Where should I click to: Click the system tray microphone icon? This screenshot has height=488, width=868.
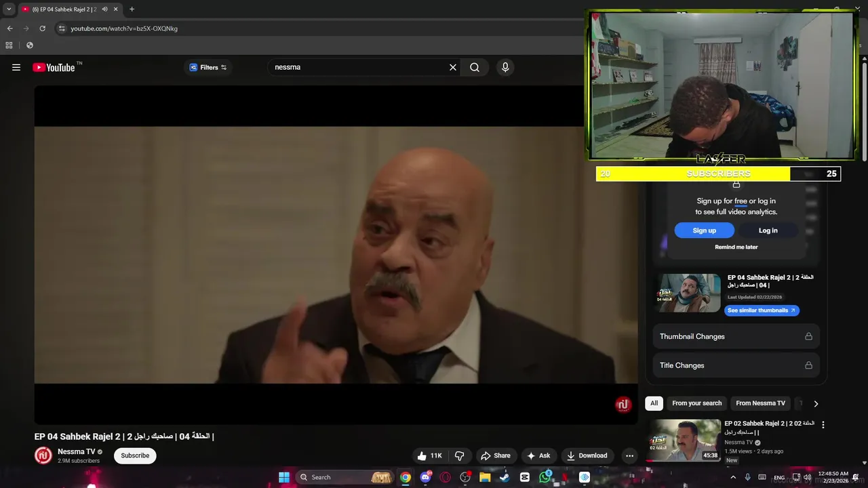click(748, 477)
